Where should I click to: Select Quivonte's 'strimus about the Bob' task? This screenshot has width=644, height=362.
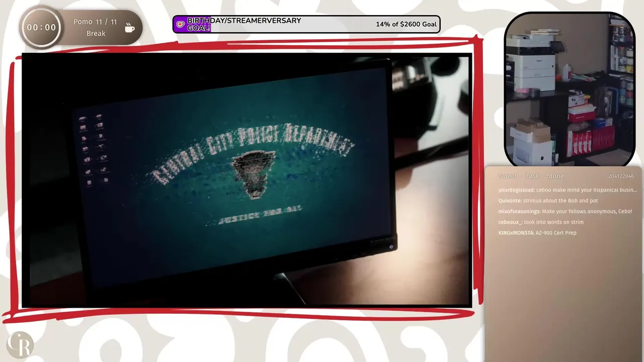(548, 201)
